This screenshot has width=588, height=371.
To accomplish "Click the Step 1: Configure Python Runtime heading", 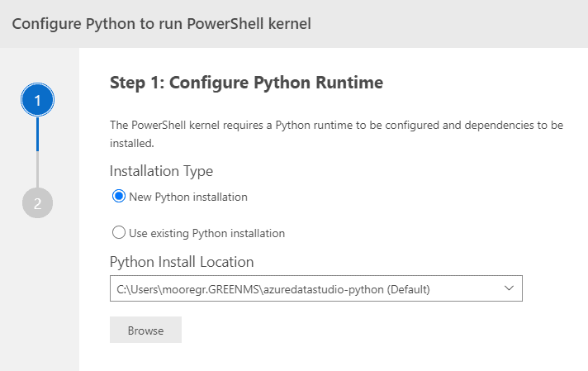I will [x=246, y=83].
